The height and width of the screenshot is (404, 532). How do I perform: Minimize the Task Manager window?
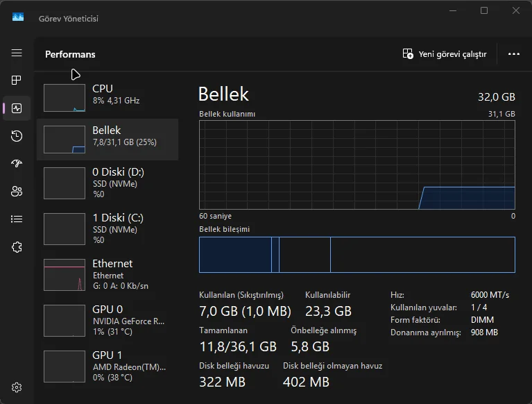click(x=453, y=10)
